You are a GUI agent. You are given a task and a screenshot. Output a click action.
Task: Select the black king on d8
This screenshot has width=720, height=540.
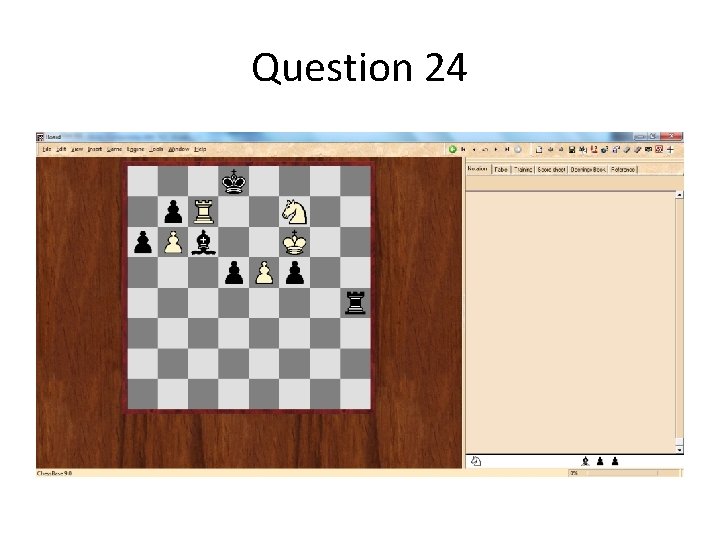pyautogui.click(x=234, y=181)
